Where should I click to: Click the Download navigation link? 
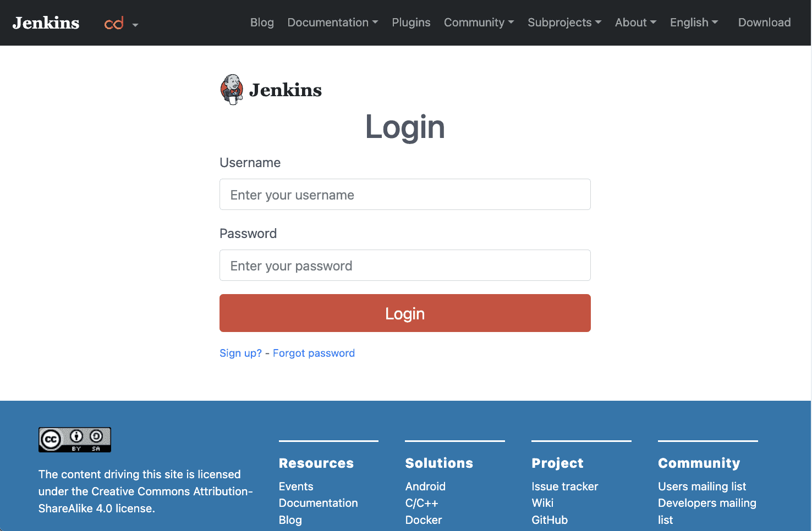(764, 23)
